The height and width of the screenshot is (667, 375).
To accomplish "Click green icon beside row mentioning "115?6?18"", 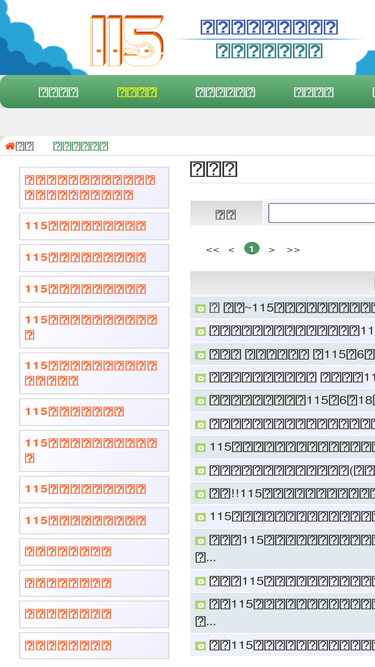I will (200, 401).
